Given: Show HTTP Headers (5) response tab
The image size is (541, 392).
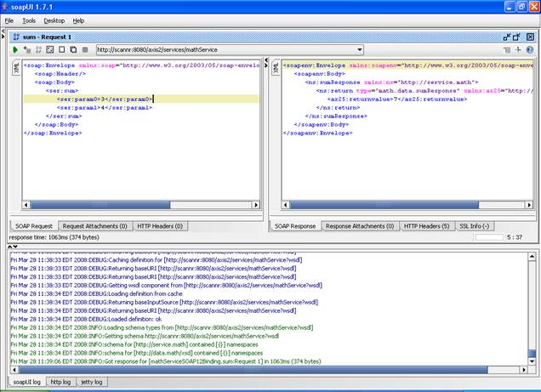Looking at the screenshot, I should [427, 226].
